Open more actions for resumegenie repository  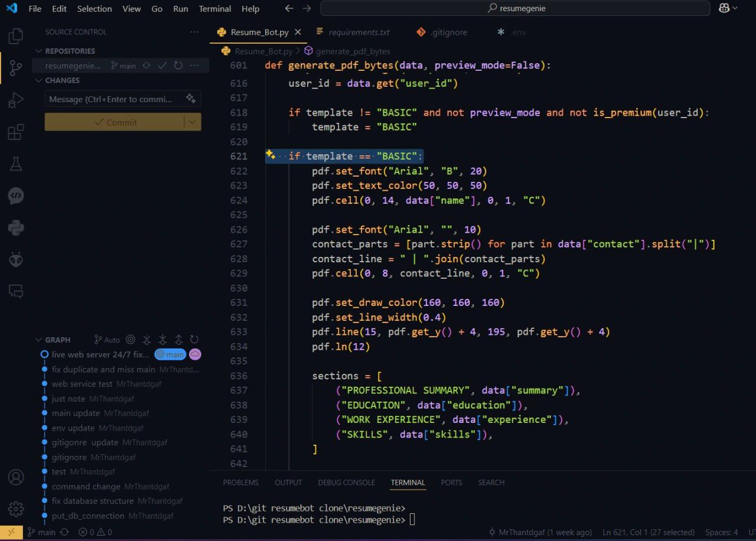pos(195,66)
